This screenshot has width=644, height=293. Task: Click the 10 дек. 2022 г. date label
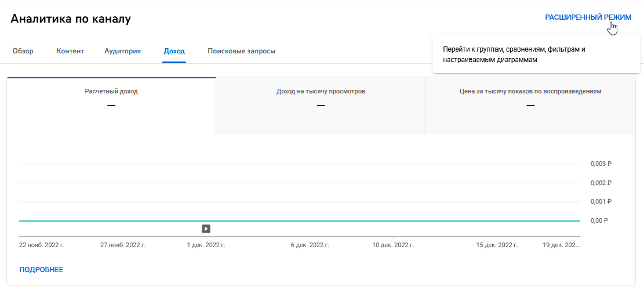tap(393, 245)
